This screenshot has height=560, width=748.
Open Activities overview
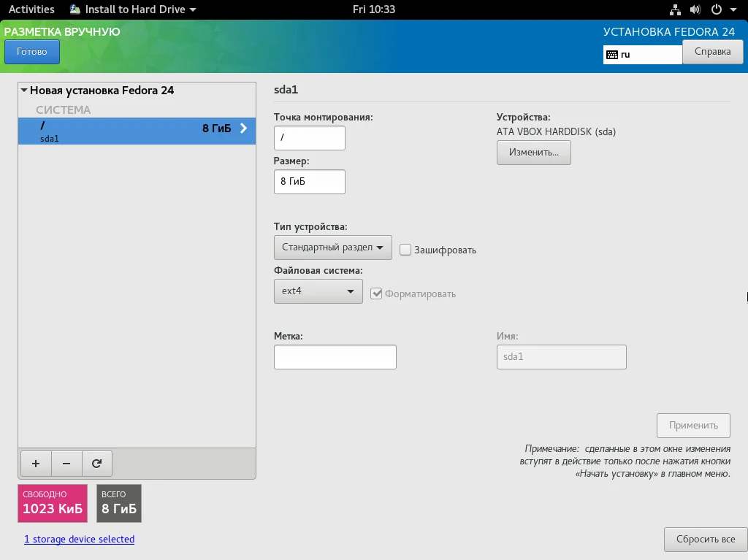[x=31, y=9]
